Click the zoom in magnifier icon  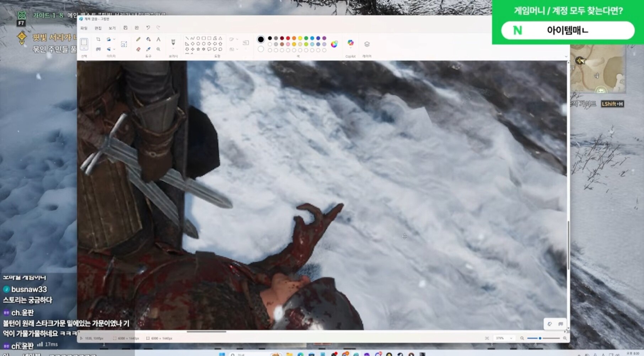point(565,338)
